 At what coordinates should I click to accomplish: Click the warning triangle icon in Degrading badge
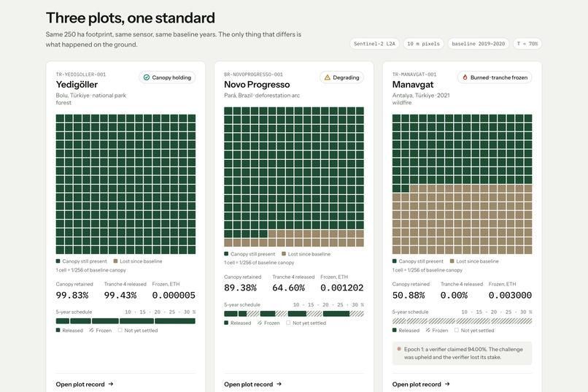[x=328, y=77]
